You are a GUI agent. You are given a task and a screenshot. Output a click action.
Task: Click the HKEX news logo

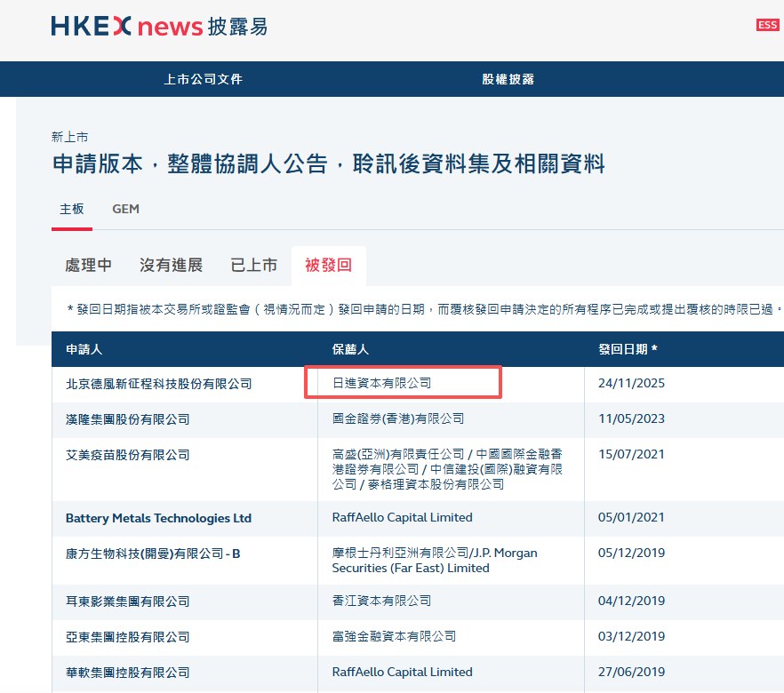coord(159,27)
